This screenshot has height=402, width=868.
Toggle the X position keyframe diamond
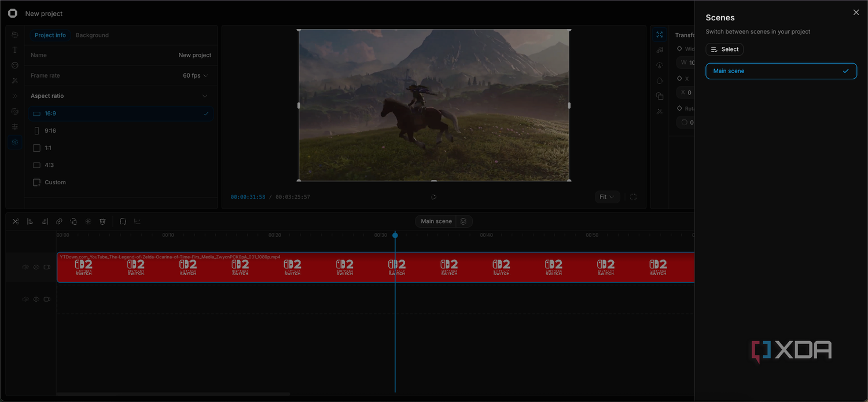(679, 78)
